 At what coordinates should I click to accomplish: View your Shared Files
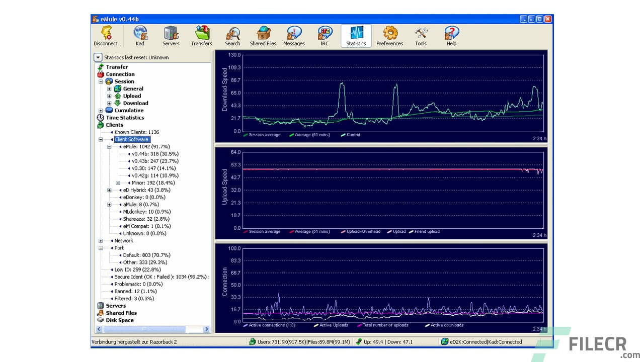click(x=263, y=35)
